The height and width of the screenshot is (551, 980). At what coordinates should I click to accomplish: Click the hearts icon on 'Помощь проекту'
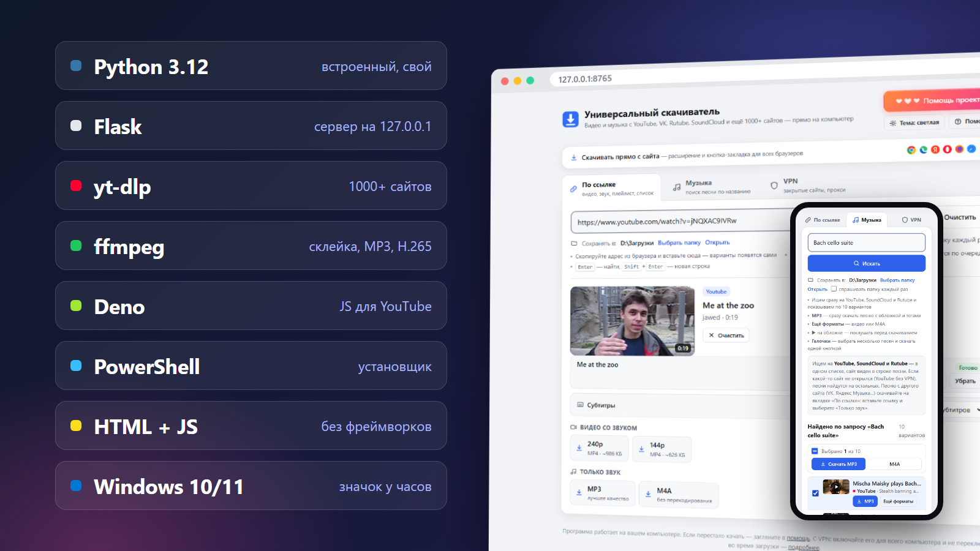(908, 101)
